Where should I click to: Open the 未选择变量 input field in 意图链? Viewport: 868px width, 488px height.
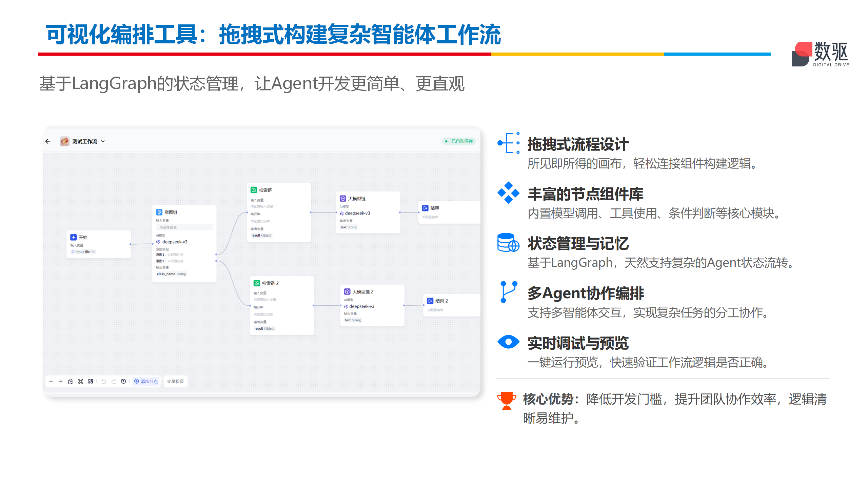(184, 227)
